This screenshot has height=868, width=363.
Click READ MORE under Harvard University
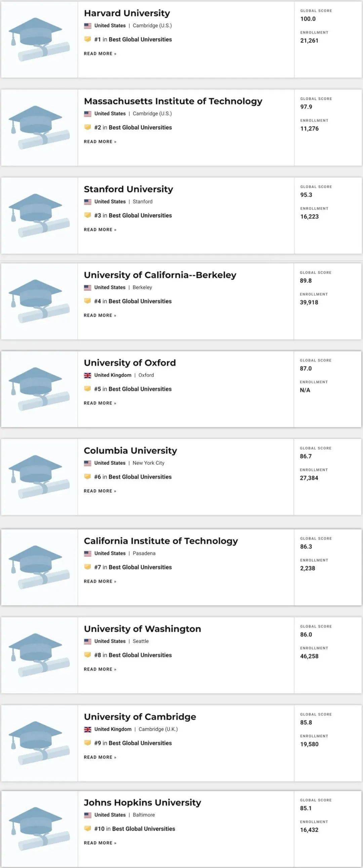click(x=100, y=53)
